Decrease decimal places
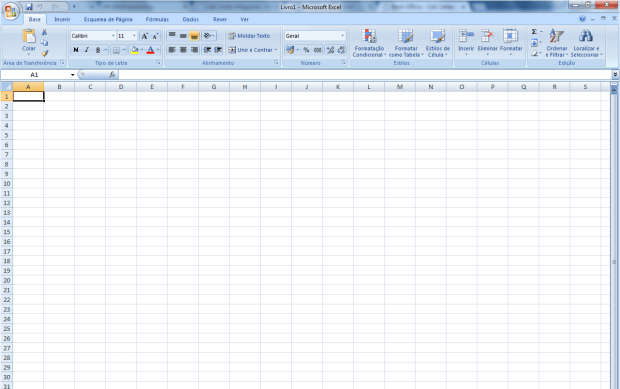The image size is (620, 389). click(x=341, y=50)
